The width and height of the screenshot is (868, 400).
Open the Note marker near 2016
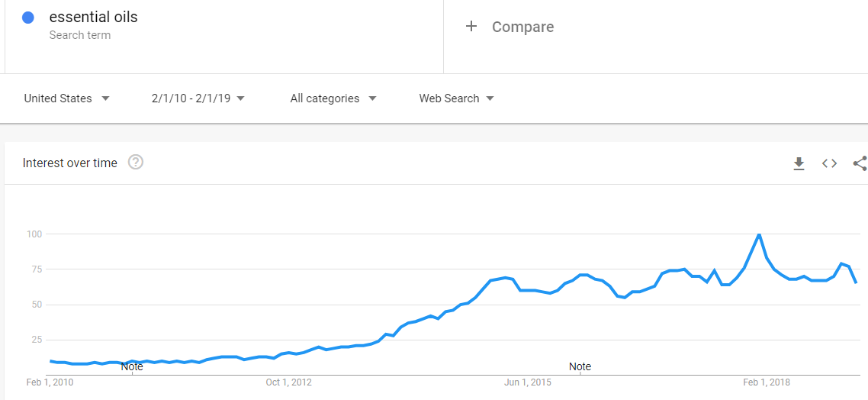click(580, 366)
